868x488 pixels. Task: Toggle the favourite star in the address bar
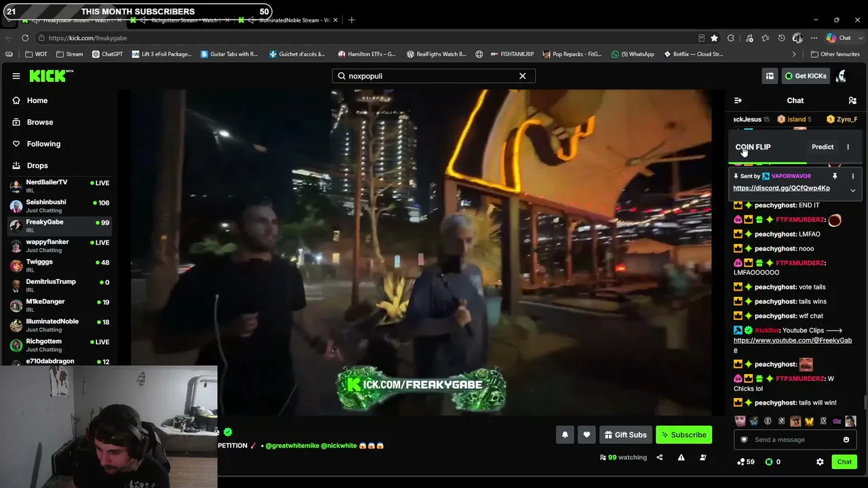[x=714, y=38]
